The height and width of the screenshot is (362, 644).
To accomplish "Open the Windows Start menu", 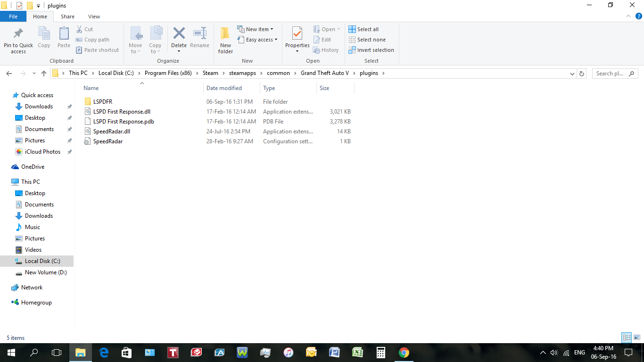I will coord(11,353).
